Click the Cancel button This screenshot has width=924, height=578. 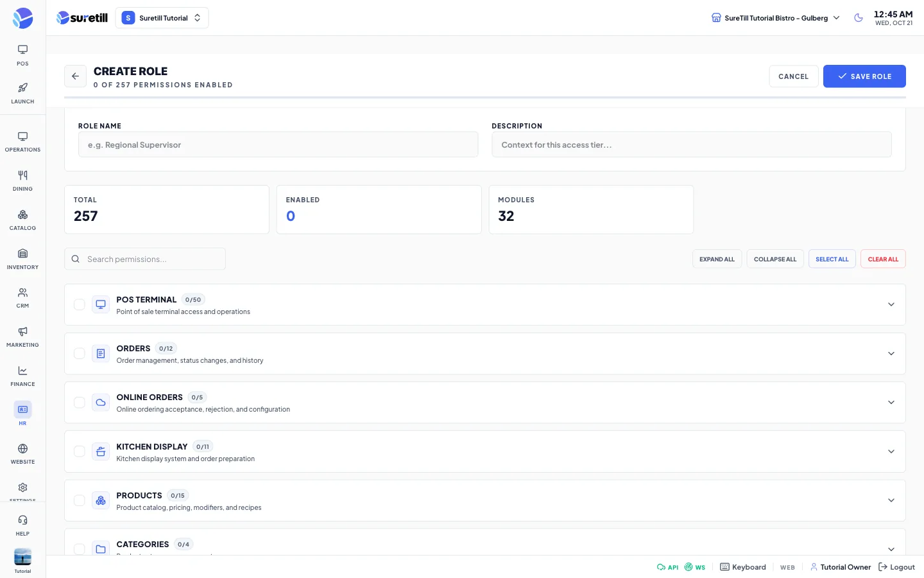click(794, 76)
